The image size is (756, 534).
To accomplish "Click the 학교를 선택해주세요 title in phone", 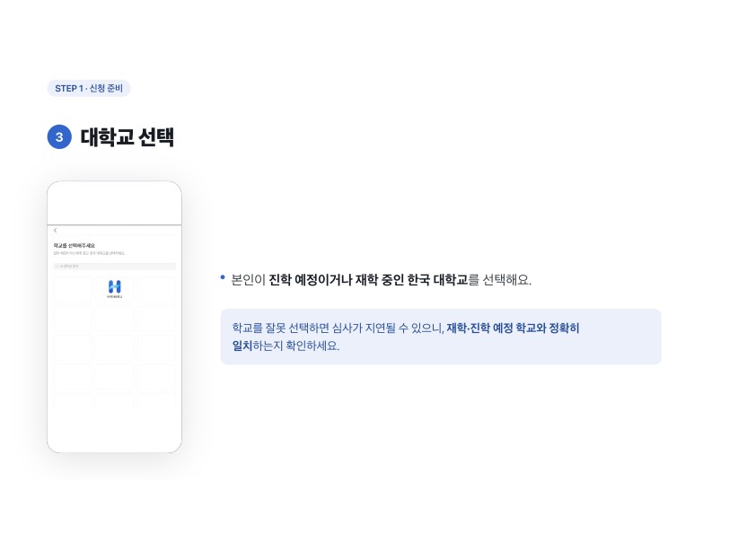I will tap(75, 246).
